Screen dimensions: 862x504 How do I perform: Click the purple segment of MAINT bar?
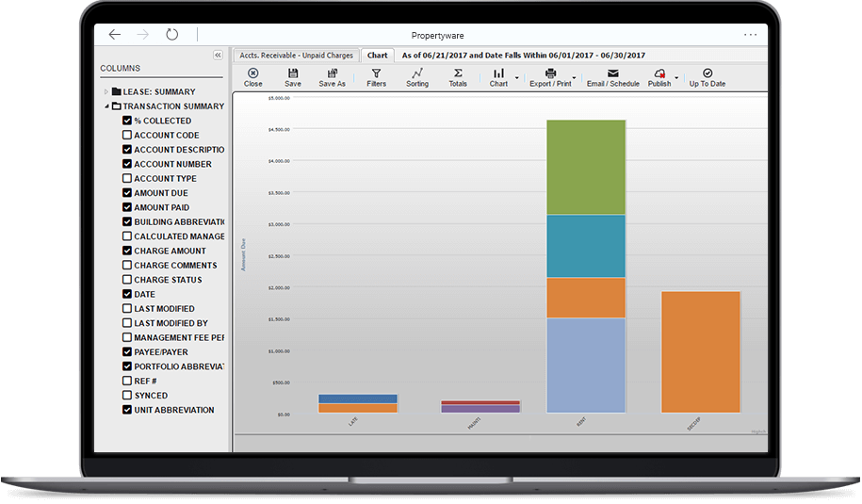click(x=480, y=409)
